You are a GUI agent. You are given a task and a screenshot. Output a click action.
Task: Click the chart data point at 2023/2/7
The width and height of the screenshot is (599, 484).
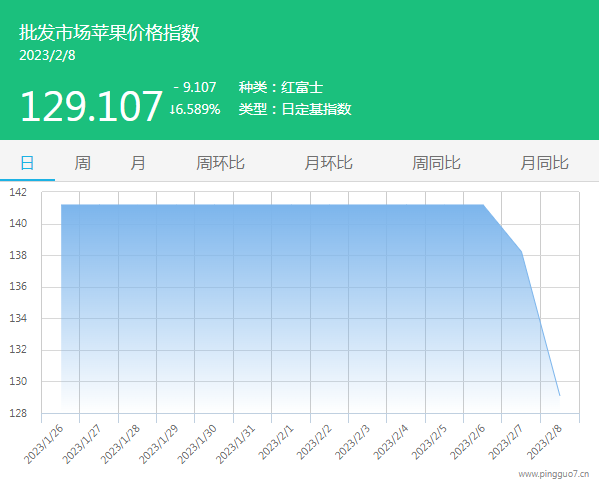521,251
